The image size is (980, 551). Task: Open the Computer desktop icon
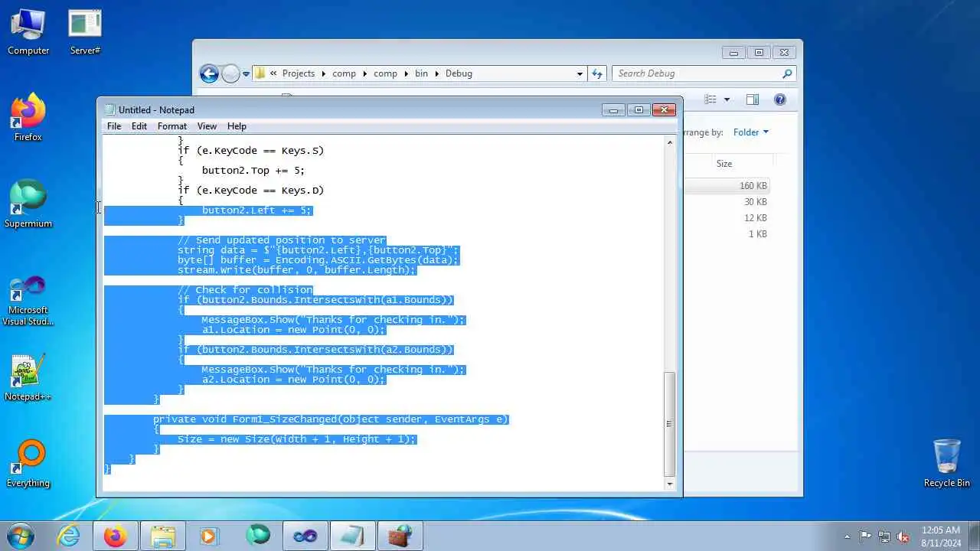pyautogui.click(x=28, y=33)
